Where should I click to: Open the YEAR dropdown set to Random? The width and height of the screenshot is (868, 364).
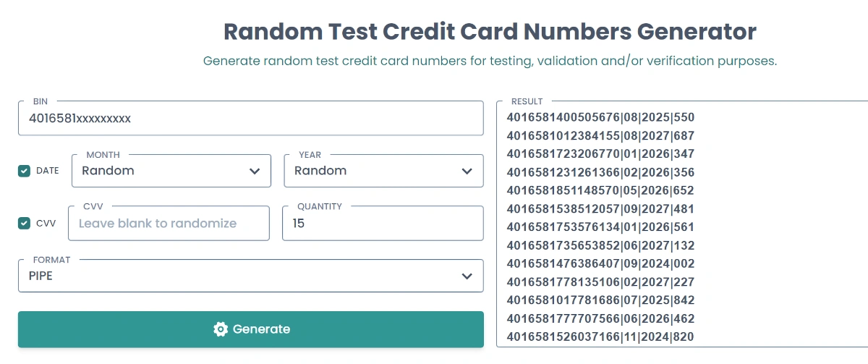click(x=383, y=171)
